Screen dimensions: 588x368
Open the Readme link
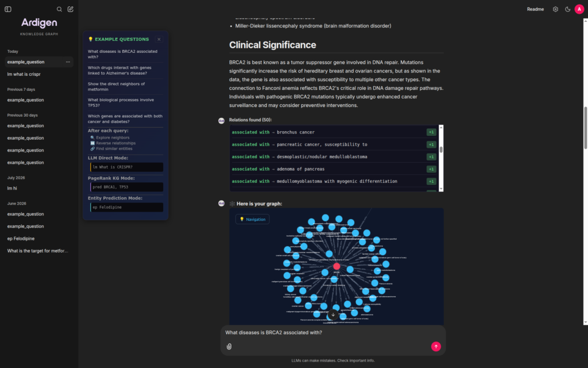click(535, 9)
